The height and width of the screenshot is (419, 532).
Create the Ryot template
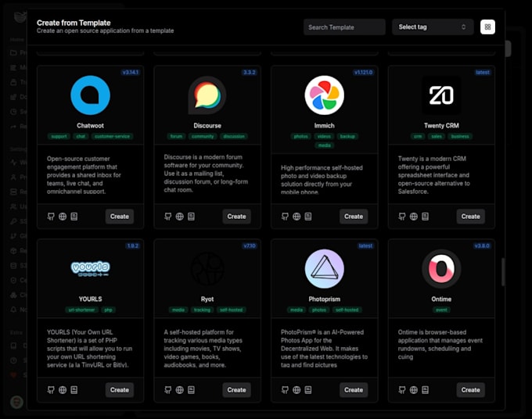[x=236, y=390]
